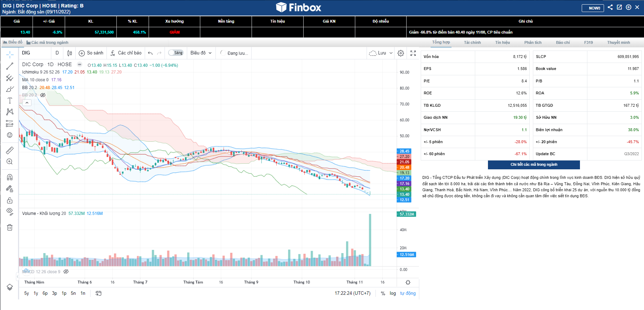This screenshot has width=644, height=310.
Task: Toggle percent scale on price axis
Action: coord(383,293)
